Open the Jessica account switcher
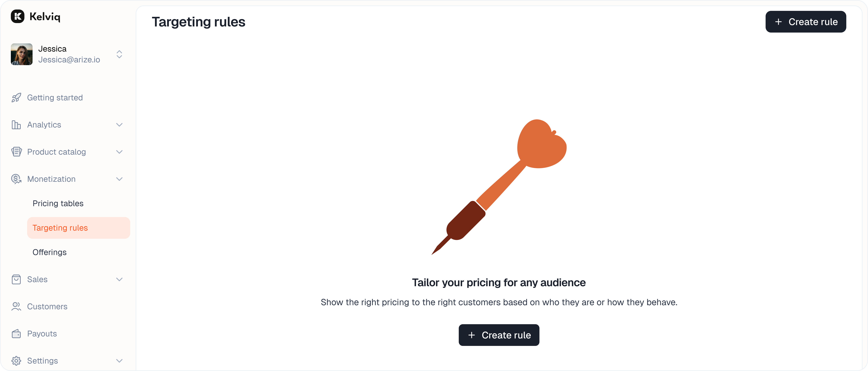This screenshot has width=868, height=371. [119, 54]
